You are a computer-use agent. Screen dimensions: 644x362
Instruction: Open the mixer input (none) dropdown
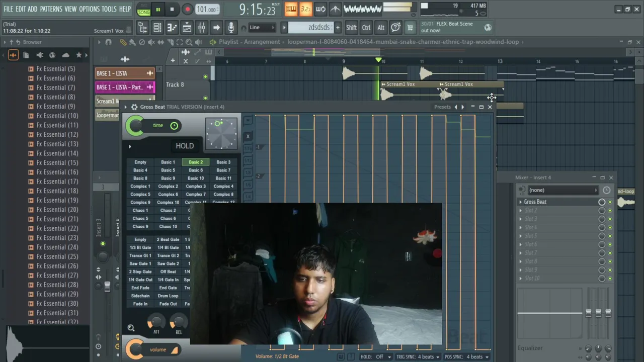tap(563, 190)
